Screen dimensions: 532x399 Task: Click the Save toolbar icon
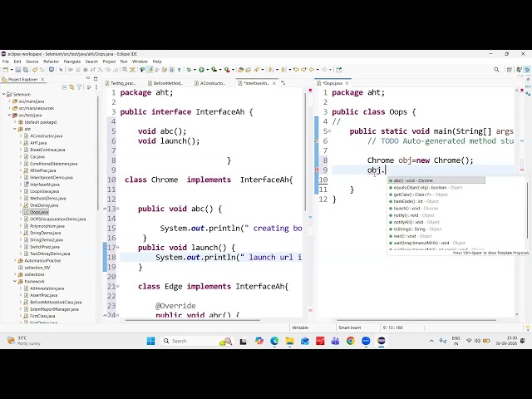[x=18, y=70]
